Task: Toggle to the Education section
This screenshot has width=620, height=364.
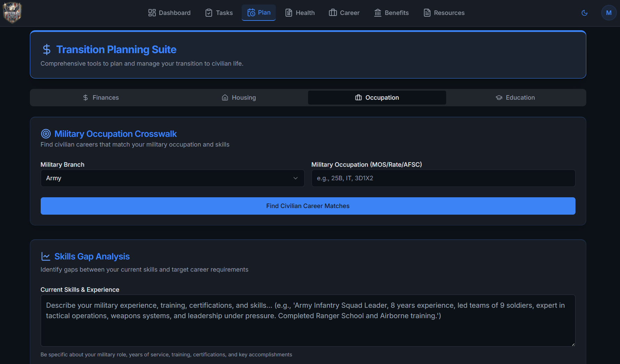Action: tap(515, 98)
